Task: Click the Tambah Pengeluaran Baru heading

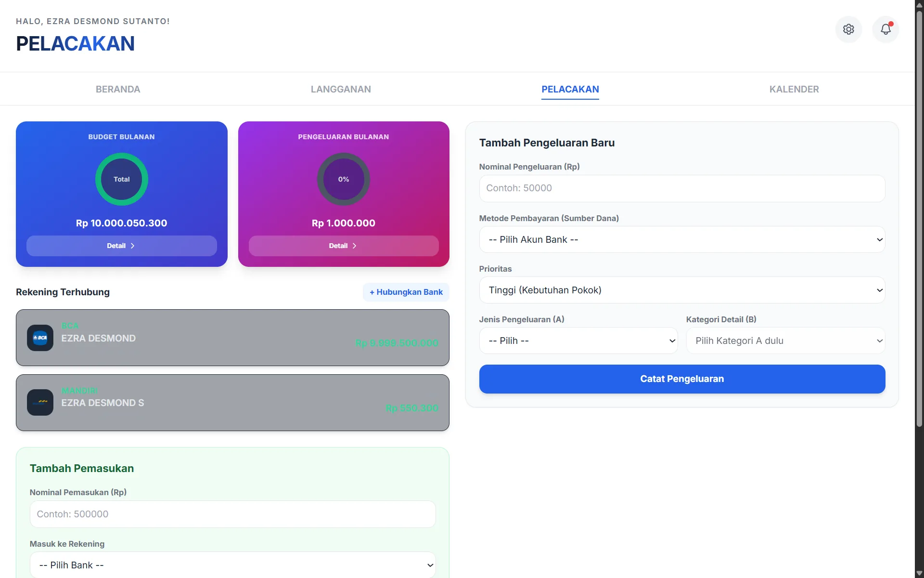Action: pos(547,143)
